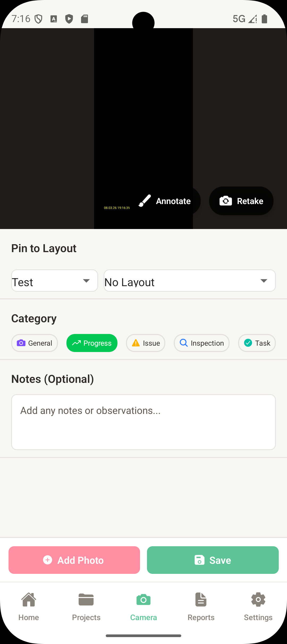This screenshot has height=644, width=287.
Task: Click the Add Photo button
Action: click(x=74, y=560)
